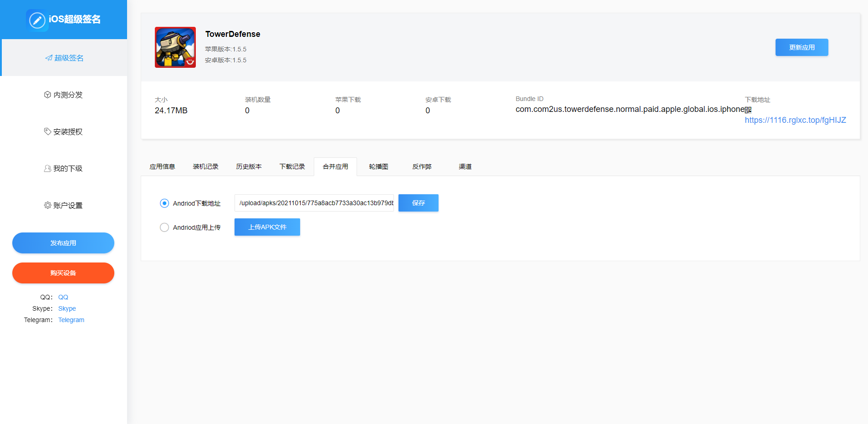Click the paper plane icon beside 超级签名
868x424 pixels.
[x=49, y=58]
